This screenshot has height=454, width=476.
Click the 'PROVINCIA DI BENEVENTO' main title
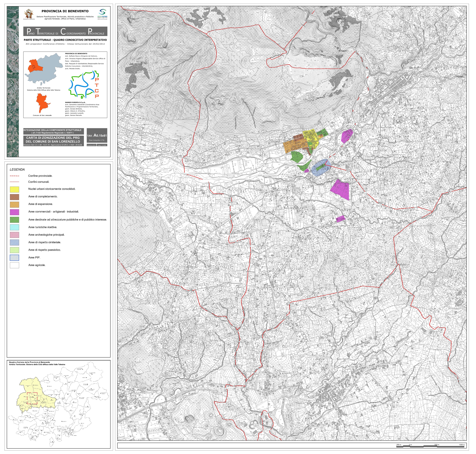(x=65, y=11)
